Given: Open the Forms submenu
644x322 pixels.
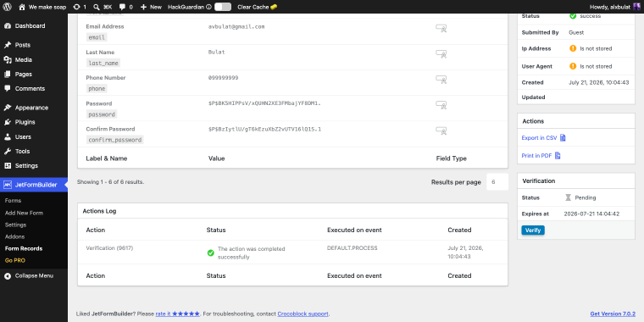Looking at the screenshot, I should (14, 201).
